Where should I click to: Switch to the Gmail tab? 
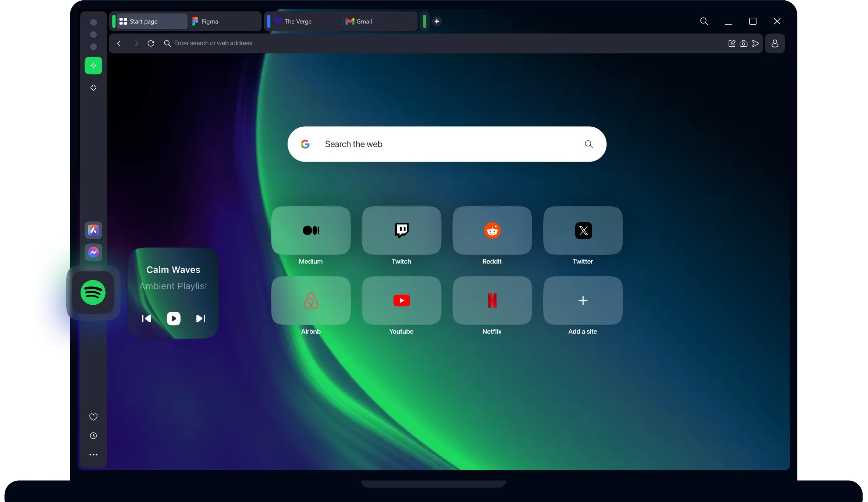(x=380, y=21)
